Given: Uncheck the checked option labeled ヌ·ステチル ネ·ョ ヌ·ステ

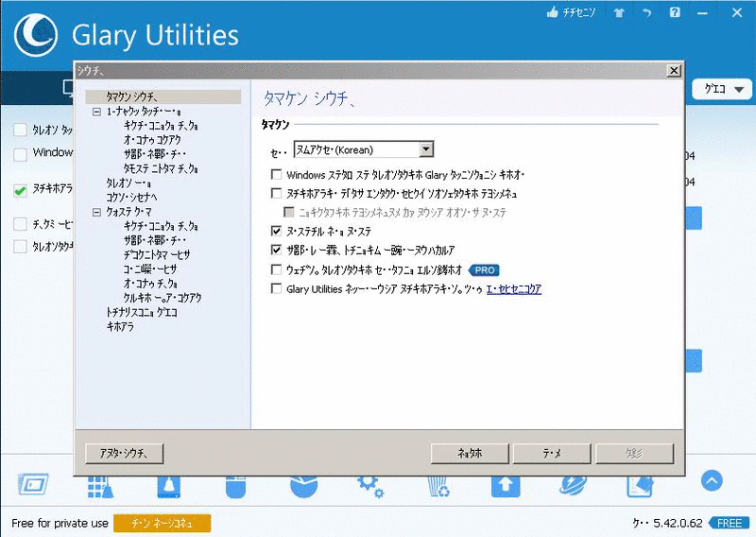Looking at the screenshot, I should point(276,231).
